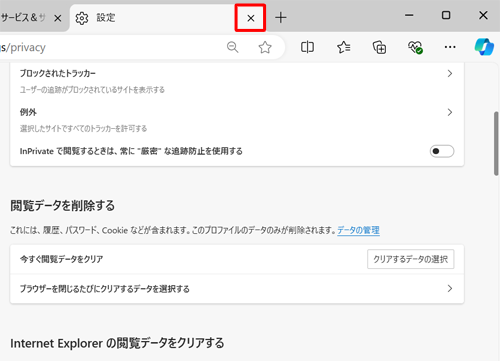This screenshot has height=361, width=500.
Task: Expand the 例外 row chevron
Action: point(450,112)
